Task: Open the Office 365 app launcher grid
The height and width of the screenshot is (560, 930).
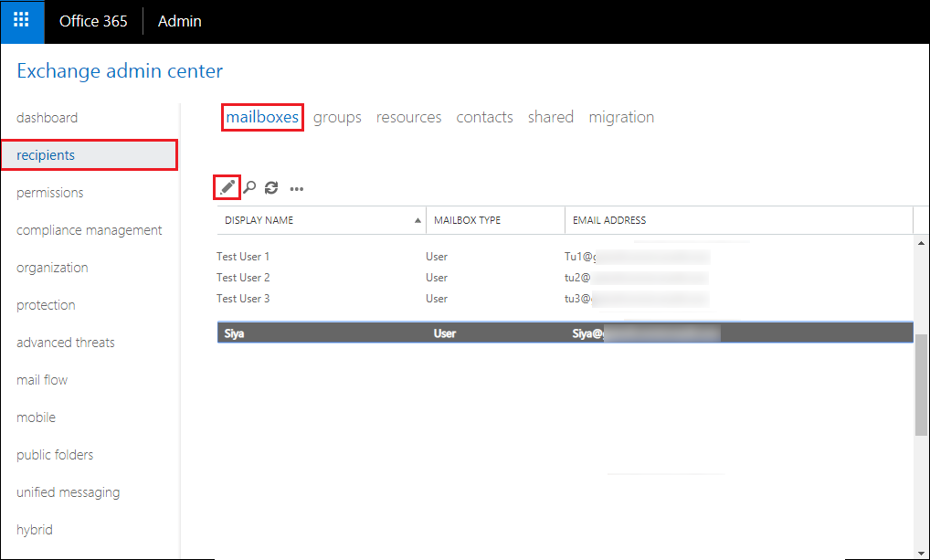Action: [22, 21]
